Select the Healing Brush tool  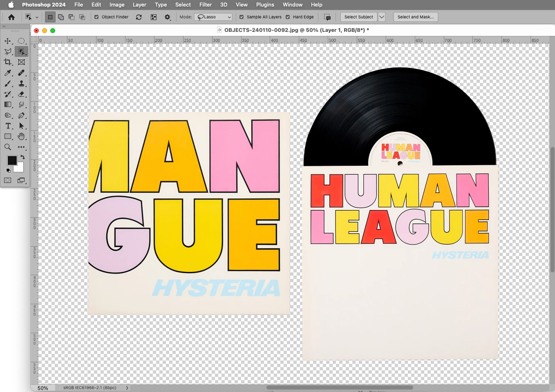21,73
